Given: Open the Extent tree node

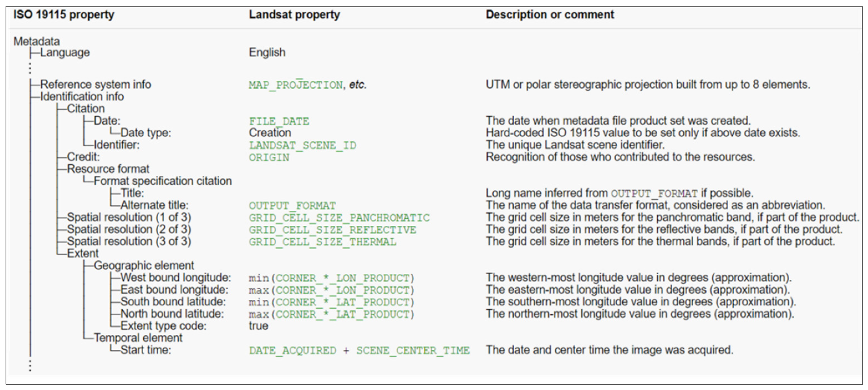Looking at the screenshot, I should pyautogui.click(x=83, y=253).
